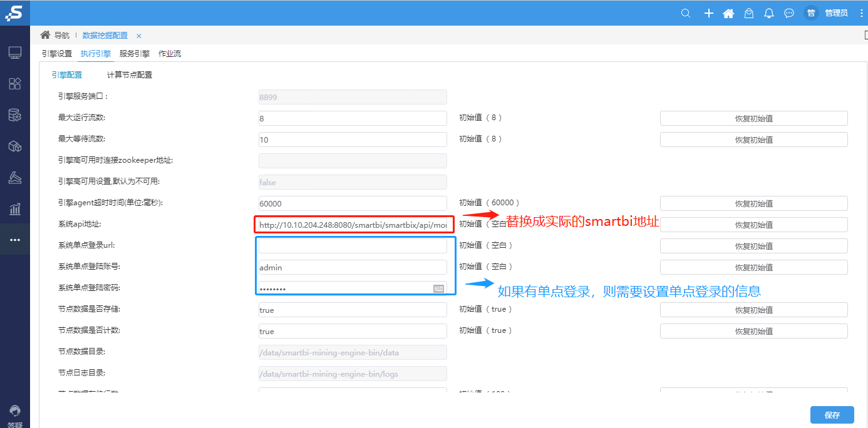Click into the 系统单点登录url field
Viewport: 868px width, 428px height.
tap(353, 246)
